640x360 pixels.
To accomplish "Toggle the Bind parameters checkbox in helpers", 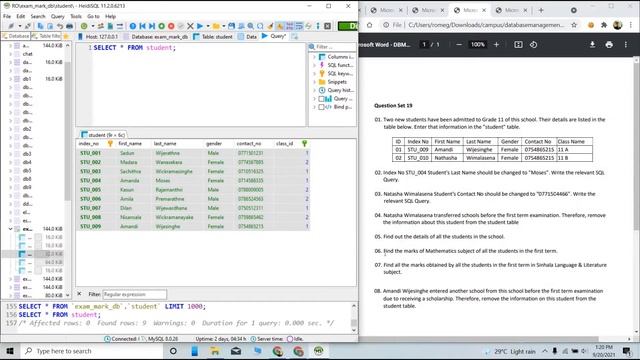I will coord(321,107).
